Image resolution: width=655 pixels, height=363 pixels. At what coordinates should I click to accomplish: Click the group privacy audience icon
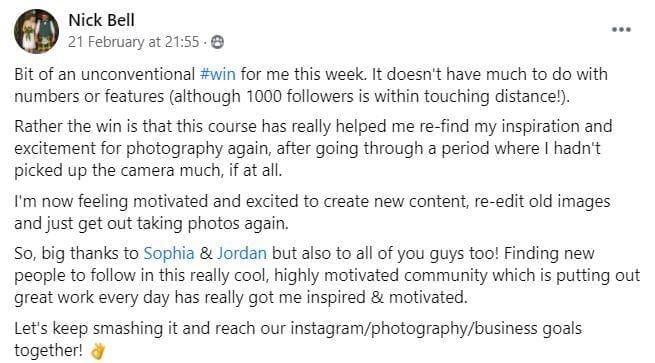click(217, 42)
